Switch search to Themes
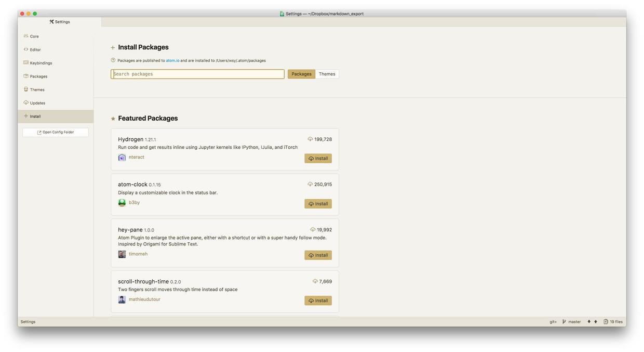The width and height of the screenshot is (644, 352). point(327,74)
